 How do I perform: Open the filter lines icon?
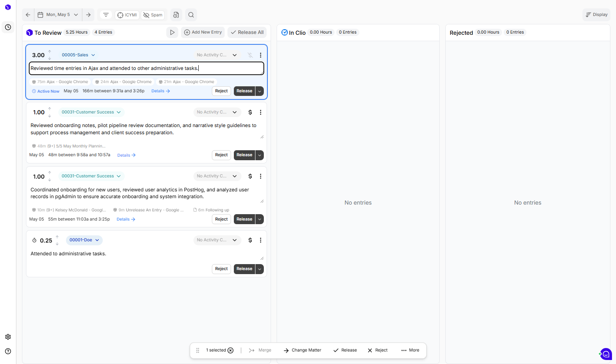pos(106,15)
